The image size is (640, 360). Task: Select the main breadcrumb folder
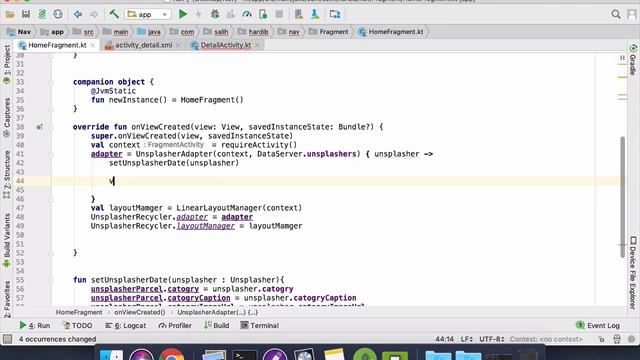[116, 32]
